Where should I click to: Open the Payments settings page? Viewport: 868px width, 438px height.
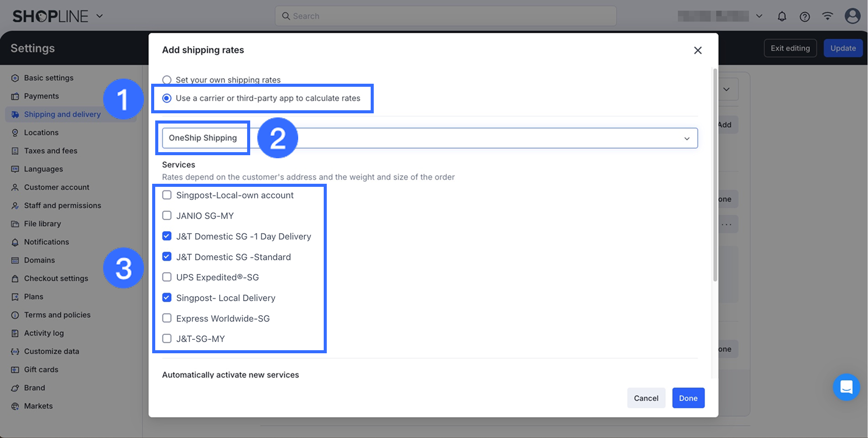pos(41,96)
